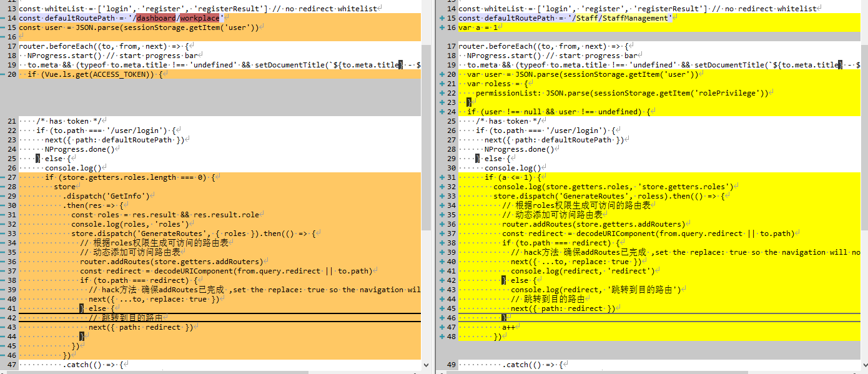Click '.catch(() => {' line in right pane
Image resolution: width=868 pixels, height=374 pixels.
(533, 365)
